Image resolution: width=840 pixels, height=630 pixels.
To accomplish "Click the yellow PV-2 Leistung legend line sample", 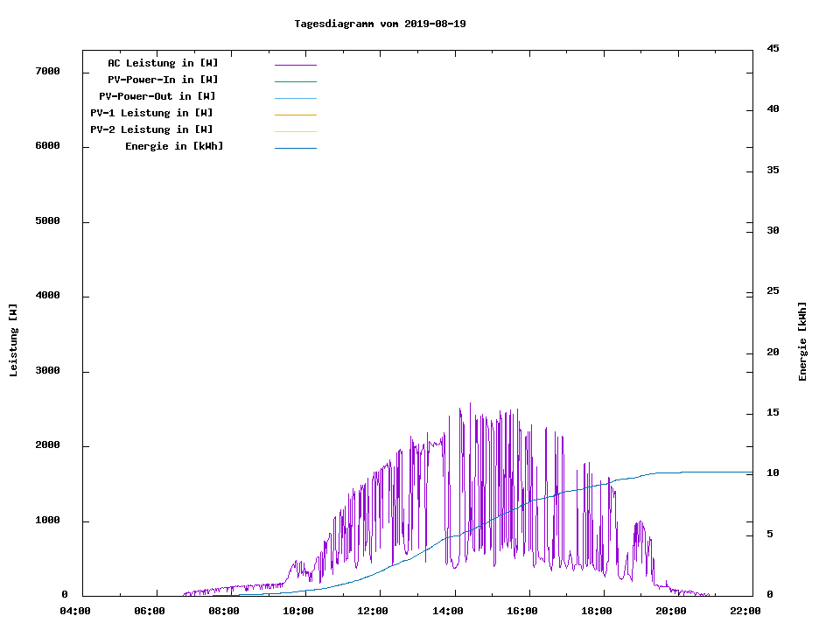I will pyautogui.click(x=295, y=131).
